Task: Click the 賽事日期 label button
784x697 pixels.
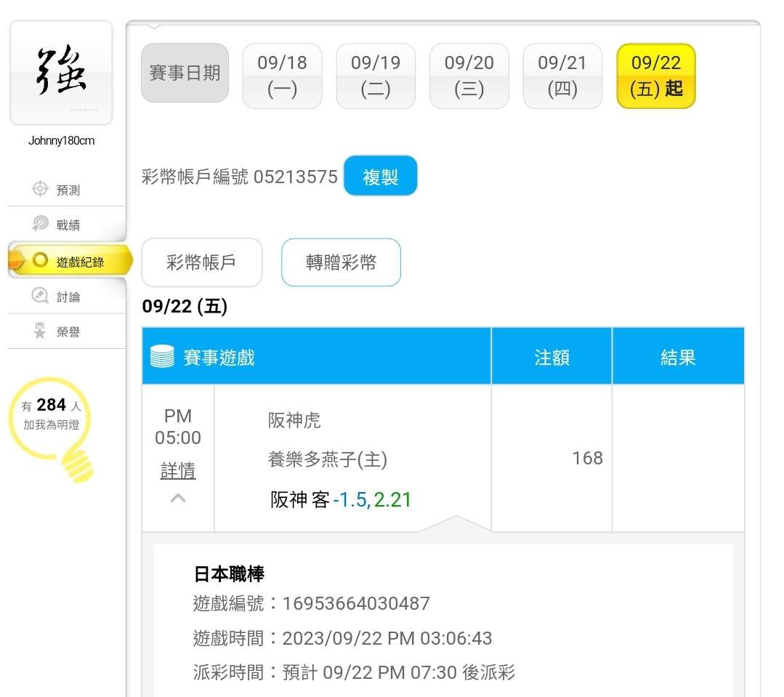Action: [x=185, y=73]
